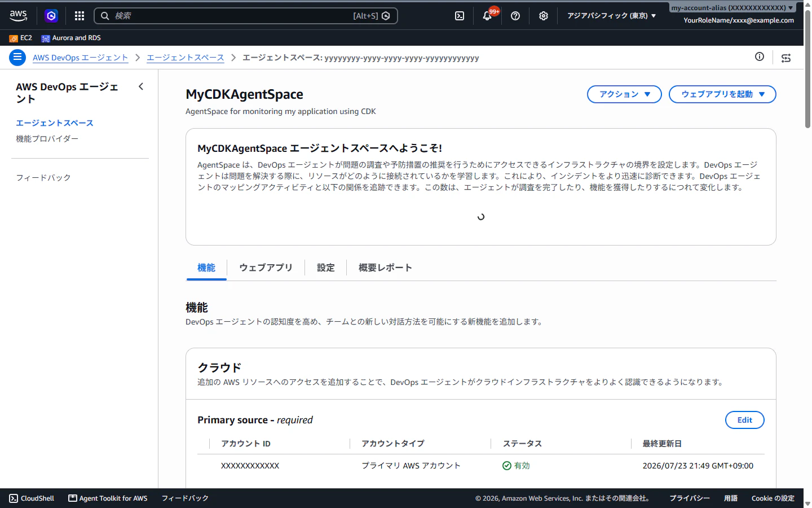Select the 機能 tab
The image size is (812, 508).
206,268
